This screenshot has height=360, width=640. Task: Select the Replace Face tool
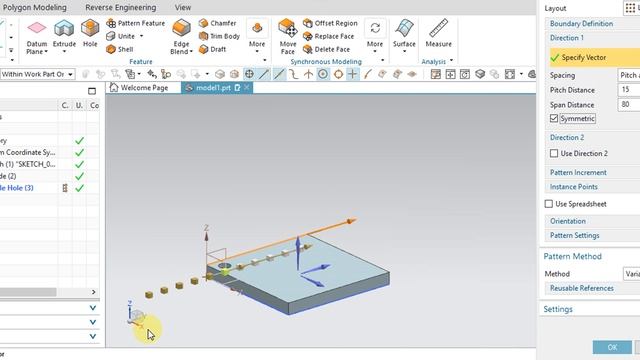point(329,36)
